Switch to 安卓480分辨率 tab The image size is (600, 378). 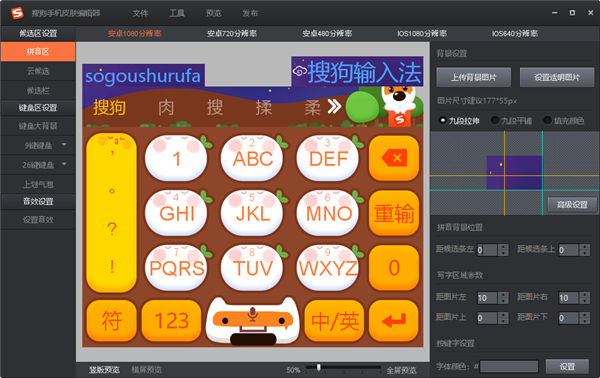[327, 34]
